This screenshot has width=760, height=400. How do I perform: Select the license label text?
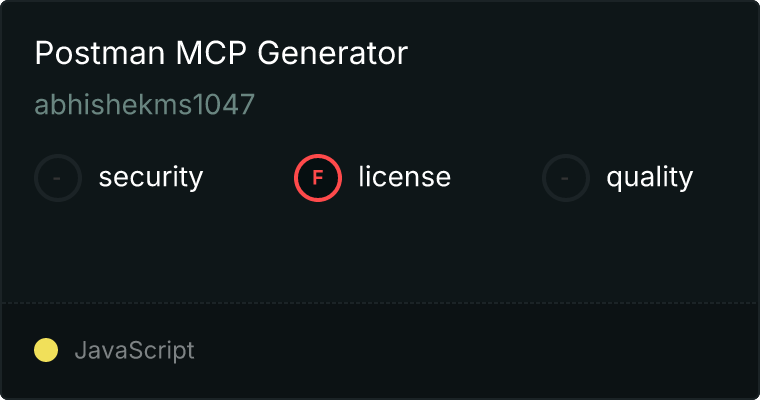(x=405, y=176)
